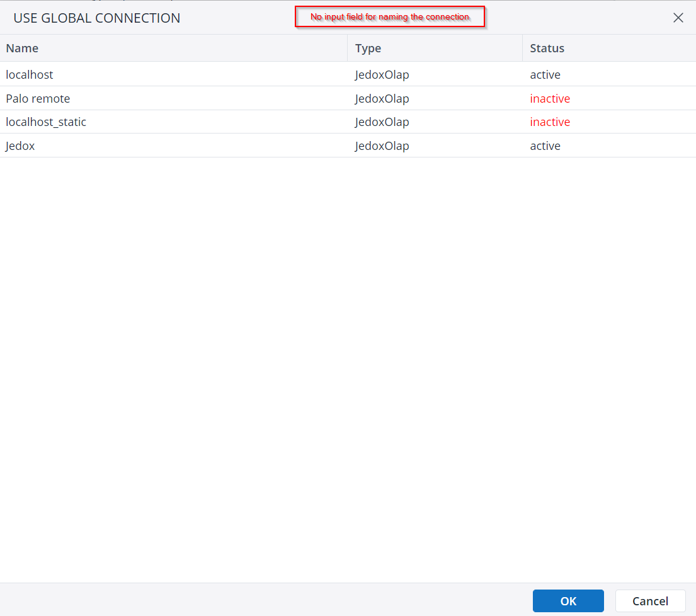This screenshot has width=696, height=616.
Task: Sort by the Status column header
Action: 547,48
